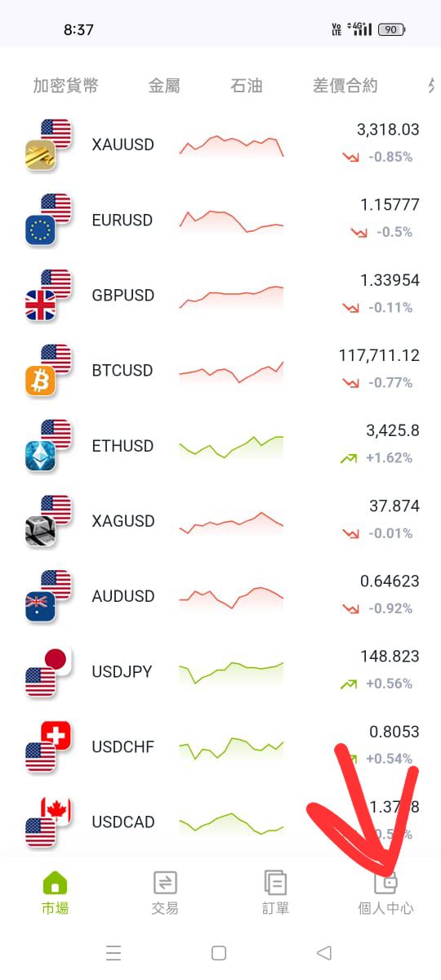The image size is (441, 980).
Task: Tap the EURUSD EU flag icon
Action: pyautogui.click(x=40, y=231)
